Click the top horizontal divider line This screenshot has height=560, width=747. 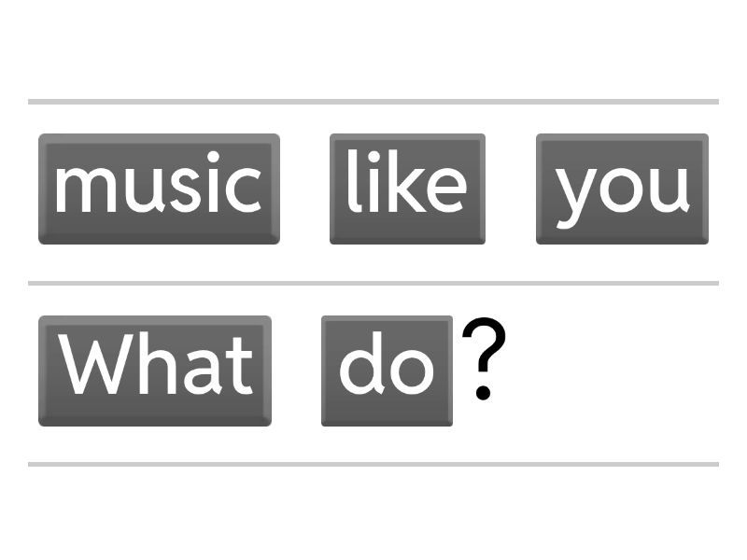373,101
